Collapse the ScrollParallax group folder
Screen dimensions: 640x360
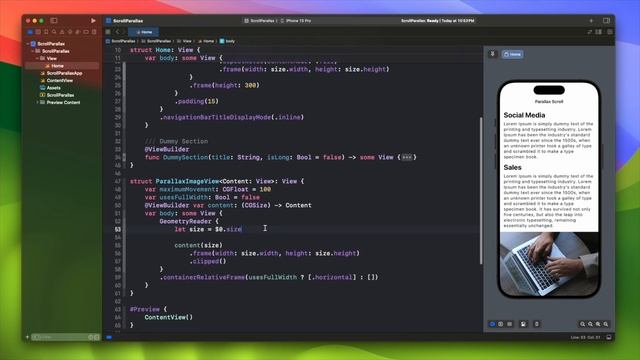click(x=33, y=51)
